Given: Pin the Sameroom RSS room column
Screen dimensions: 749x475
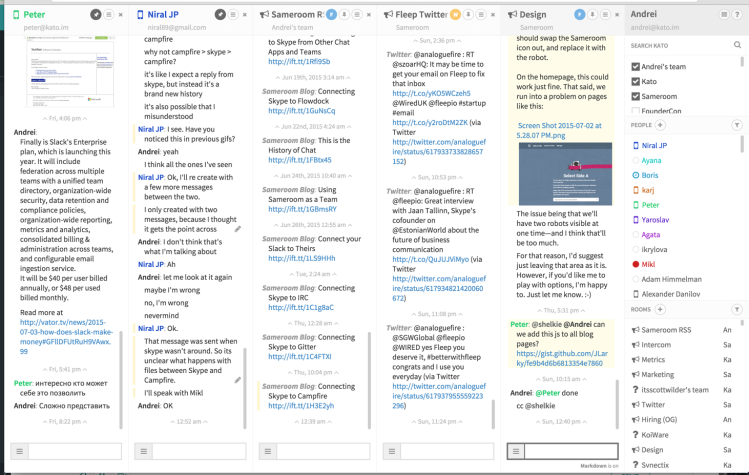Looking at the screenshot, I should coord(344,15).
